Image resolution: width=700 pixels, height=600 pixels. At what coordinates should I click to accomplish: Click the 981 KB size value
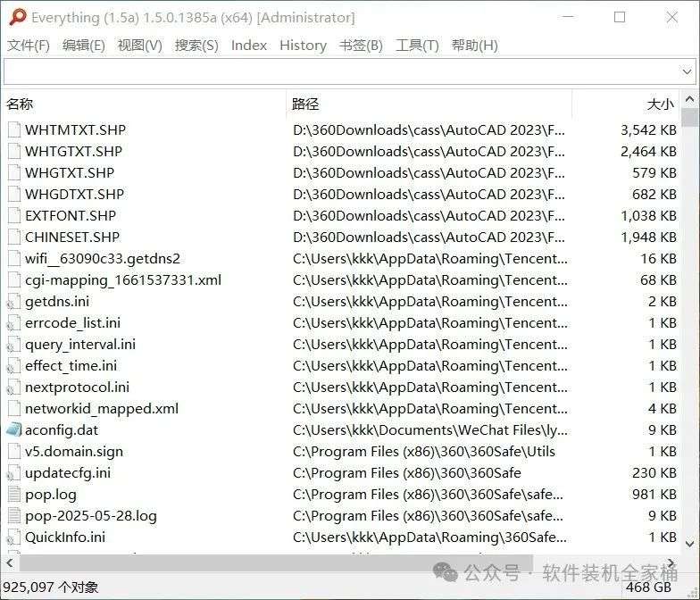654,495
